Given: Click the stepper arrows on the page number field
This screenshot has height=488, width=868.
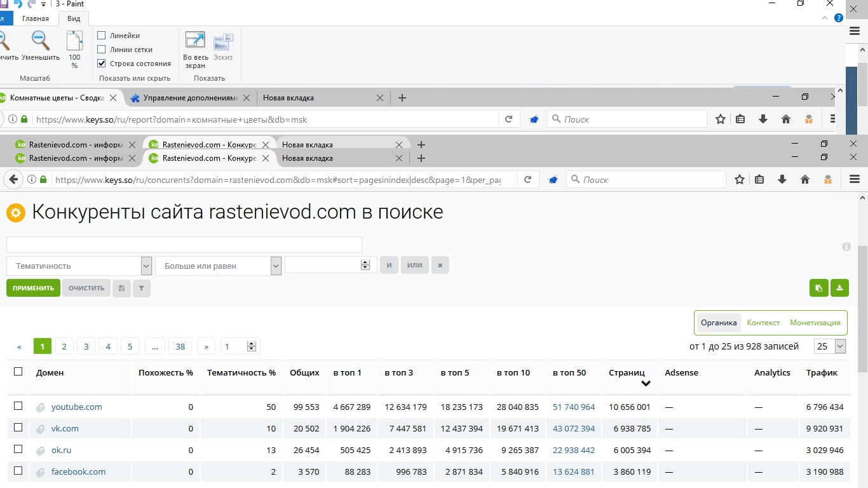Looking at the screenshot, I should [x=252, y=346].
